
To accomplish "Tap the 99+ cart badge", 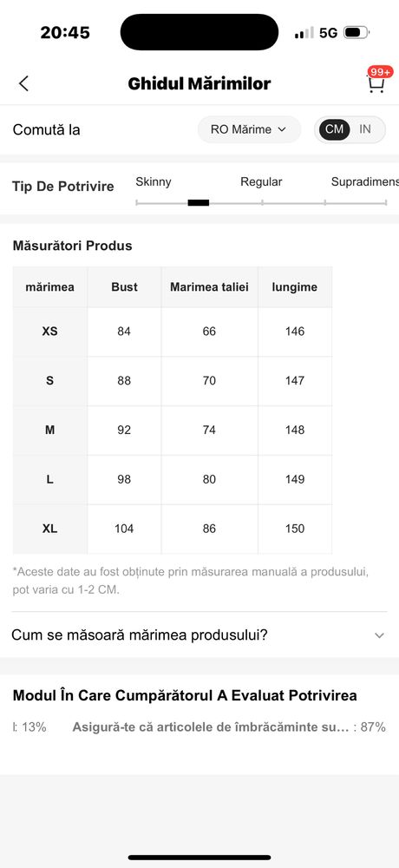I will [x=380, y=72].
